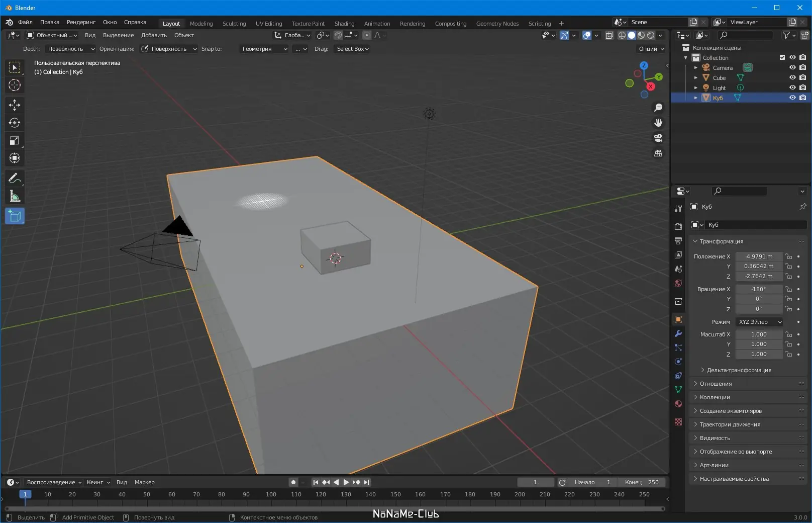Image resolution: width=812 pixels, height=523 pixels.
Task: Switch to the Sculpting workspace tab
Action: click(234, 23)
